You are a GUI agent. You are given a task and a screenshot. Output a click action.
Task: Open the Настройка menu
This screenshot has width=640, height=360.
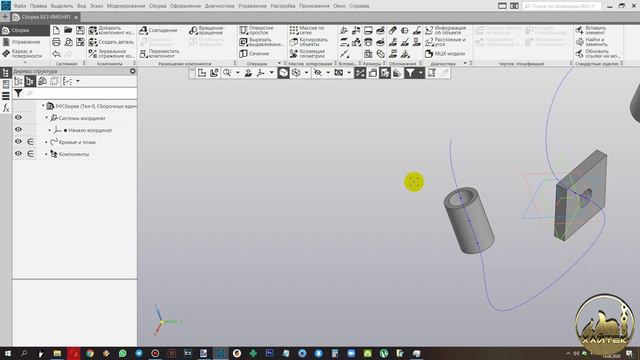(x=282, y=6)
